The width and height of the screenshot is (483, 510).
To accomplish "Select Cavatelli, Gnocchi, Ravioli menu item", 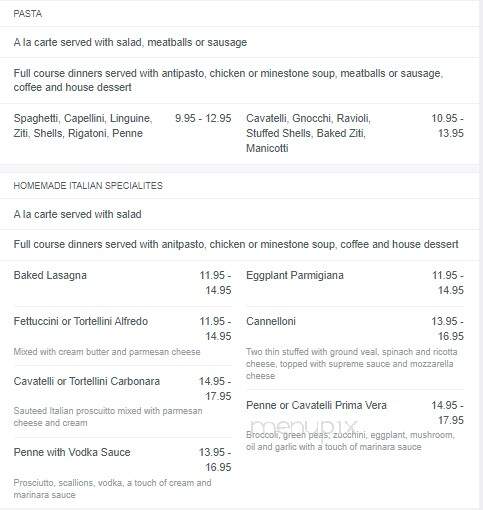I will tap(308, 133).
